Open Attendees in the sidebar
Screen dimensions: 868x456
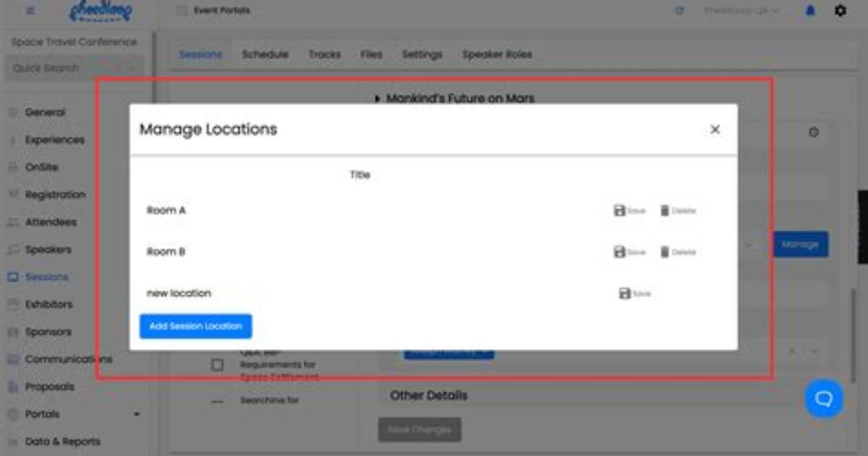point(51,222)
